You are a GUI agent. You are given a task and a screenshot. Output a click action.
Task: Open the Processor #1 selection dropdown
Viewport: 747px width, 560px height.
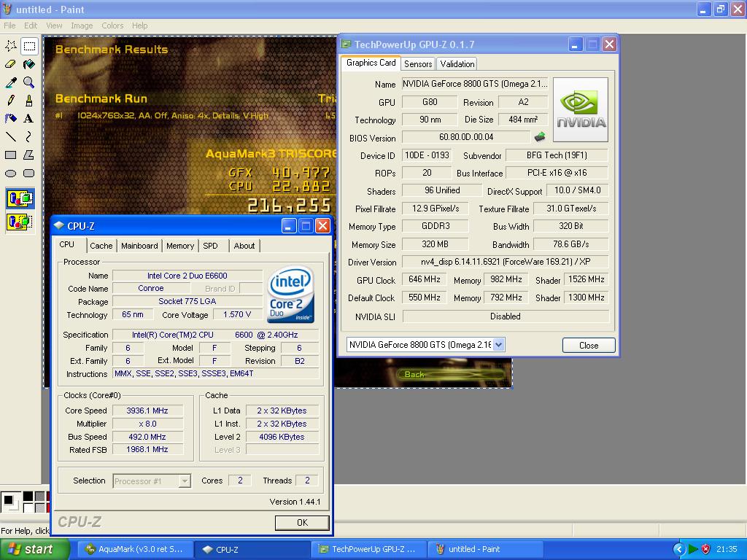pyautogui.click(x=185, y=481)
